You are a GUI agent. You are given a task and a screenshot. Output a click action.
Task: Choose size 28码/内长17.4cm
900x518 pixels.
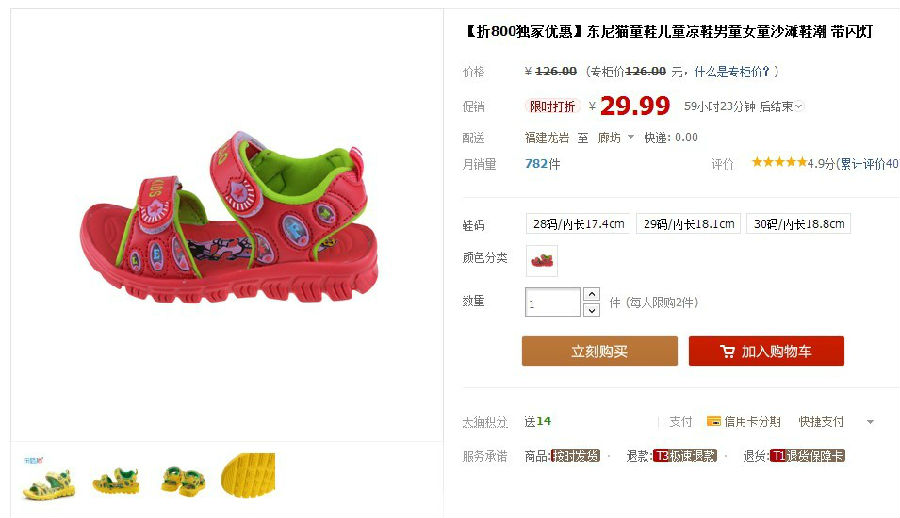pos(578,224)
